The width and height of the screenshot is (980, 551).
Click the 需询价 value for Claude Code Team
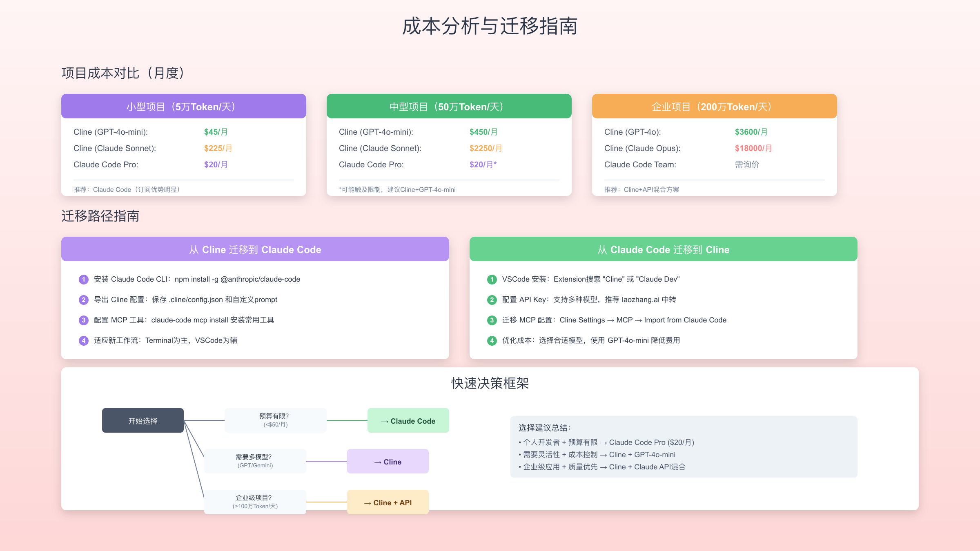747,164
